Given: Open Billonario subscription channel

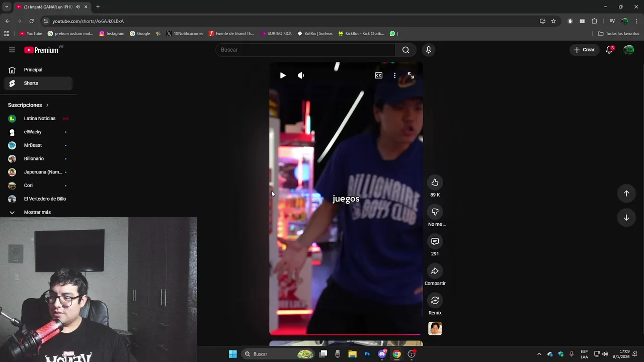Looking at the screenshot, I should pyautogui.click(x=38, y=159).
